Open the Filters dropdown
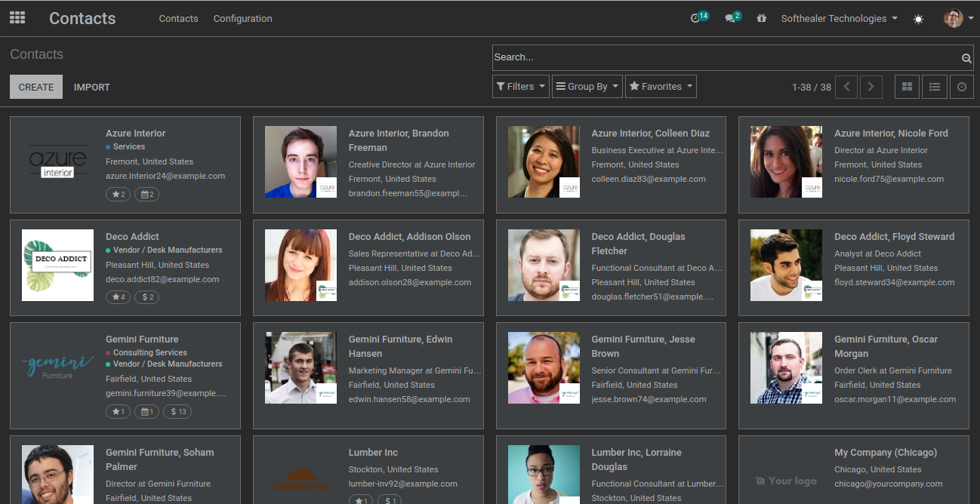 click(x=521, y=87)
